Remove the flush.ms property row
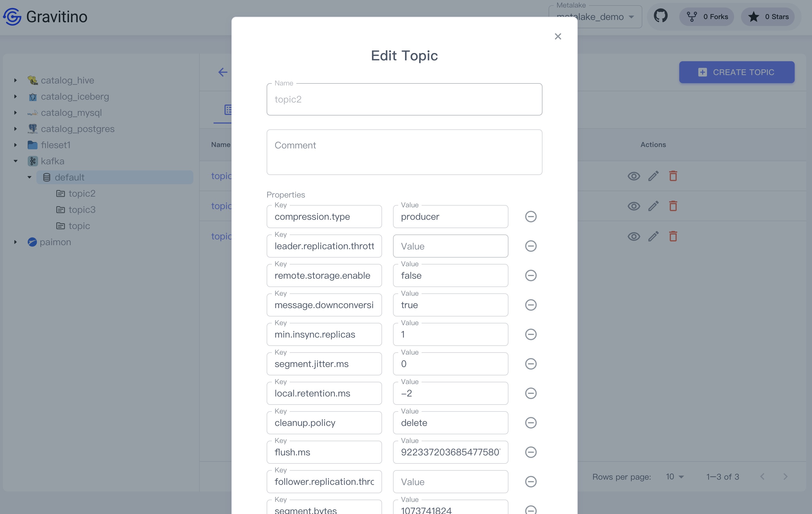The image size is (812, 514). [x=530, y=452]
